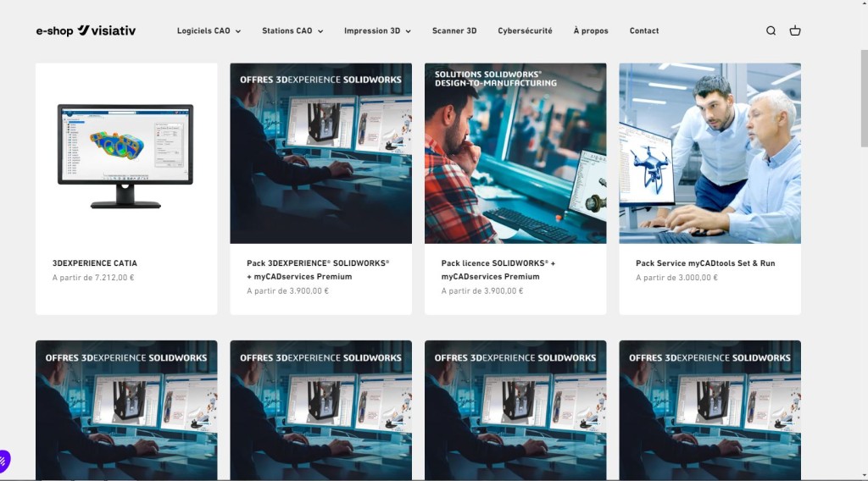Click the scrollbar down arrow
The width and height of the screenshot is (868, 481).
pyautogui.click(x=863, y=475)
